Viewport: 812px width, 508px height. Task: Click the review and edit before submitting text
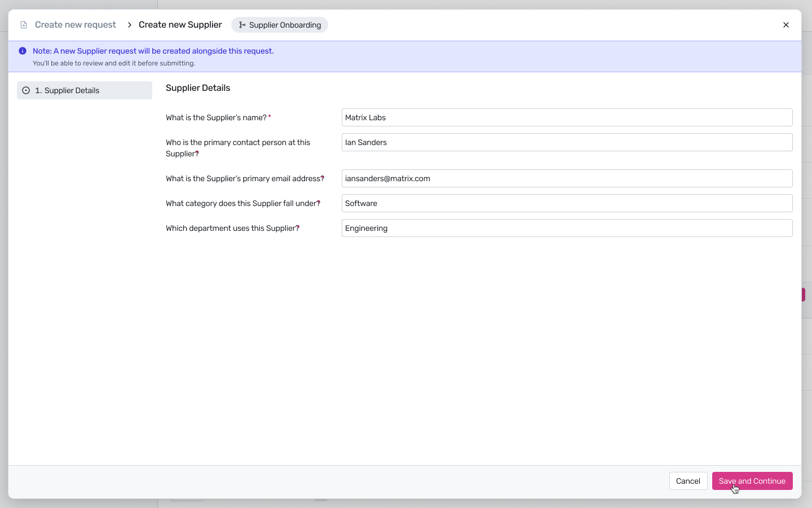114,63
